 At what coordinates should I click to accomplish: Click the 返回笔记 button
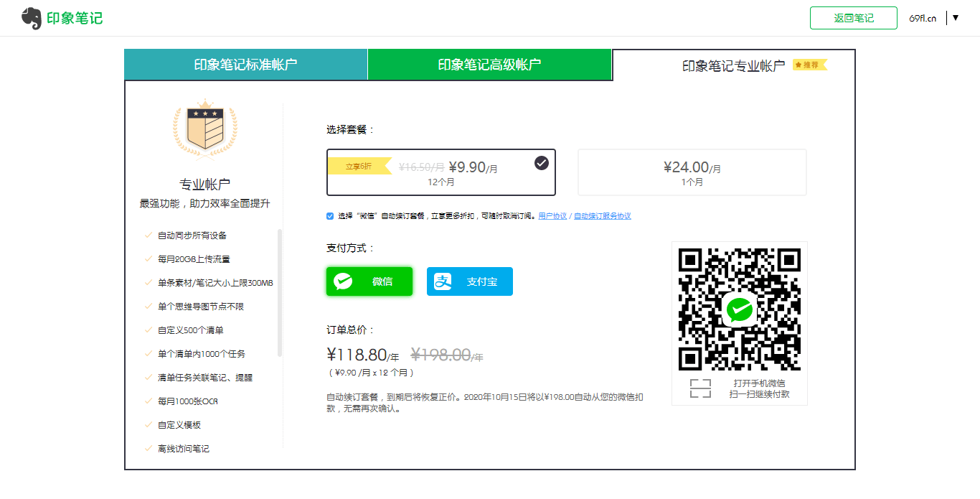[854, 18]
